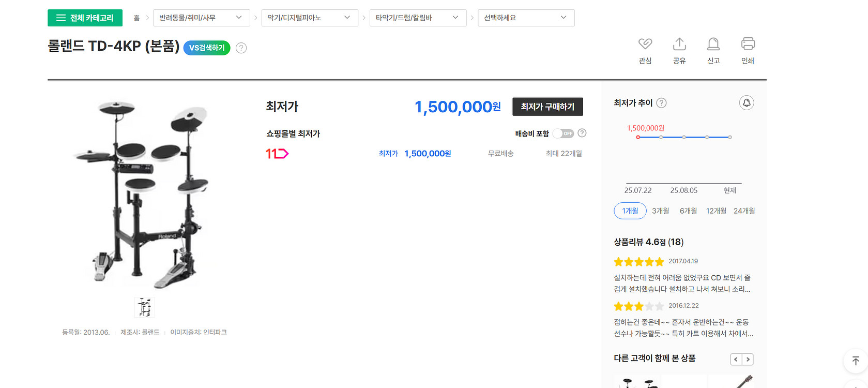This screenshot has height=388, width=868.
Task: Go to 홈 breadcrumb link
Action: pos(136,18)
